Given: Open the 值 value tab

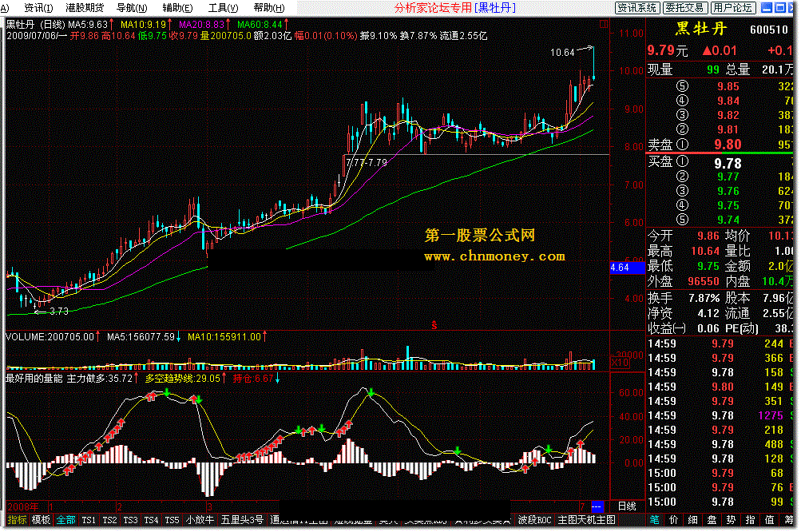Looking at the screenshot, I should point(769,520).
